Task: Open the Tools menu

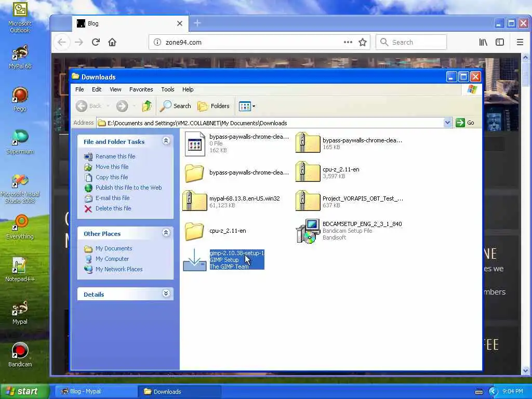Action: (x=168, y=89)
